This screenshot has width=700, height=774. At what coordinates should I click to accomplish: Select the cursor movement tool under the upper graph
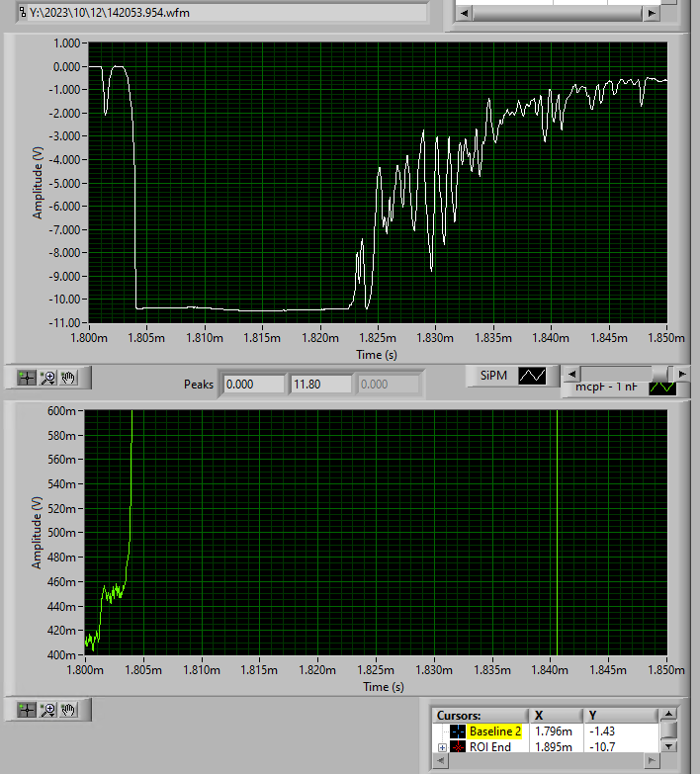coord(27,379)
